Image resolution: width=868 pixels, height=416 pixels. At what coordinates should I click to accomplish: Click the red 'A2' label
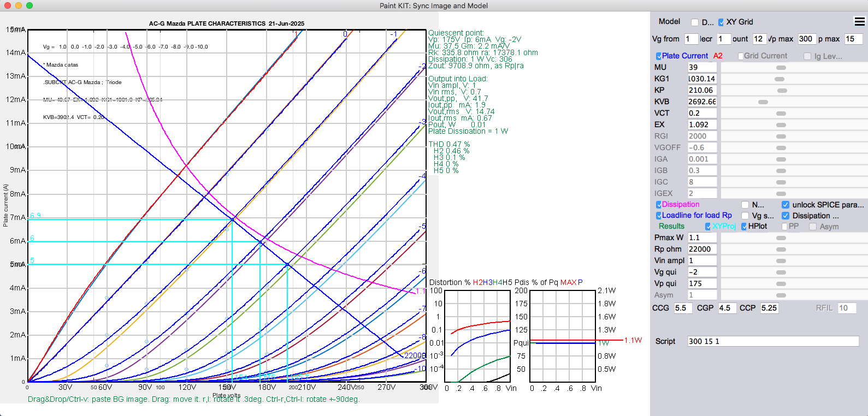pyautogui.click(x=718, y=56)
